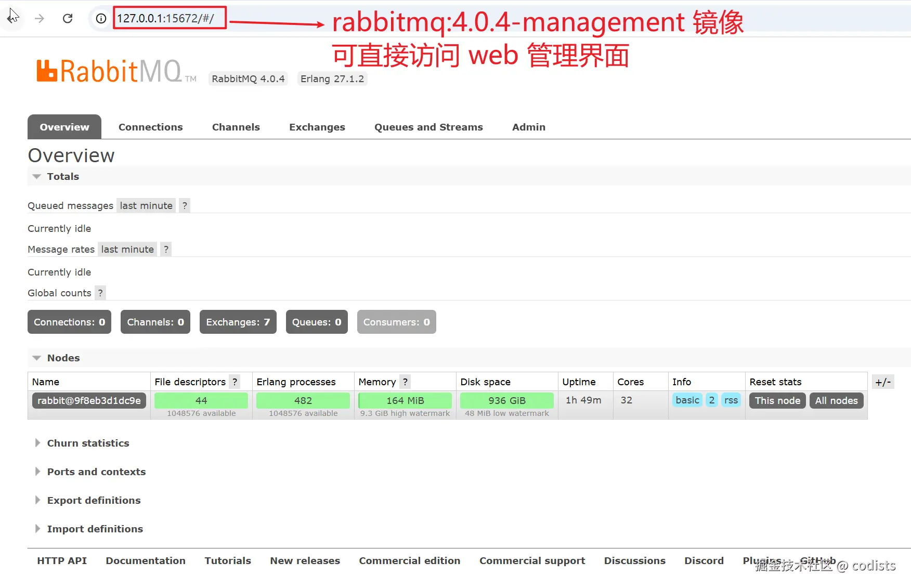The height and width of the screenshot is (588, 911).
Task: Click the rss info tag
Action: (731, 400)
